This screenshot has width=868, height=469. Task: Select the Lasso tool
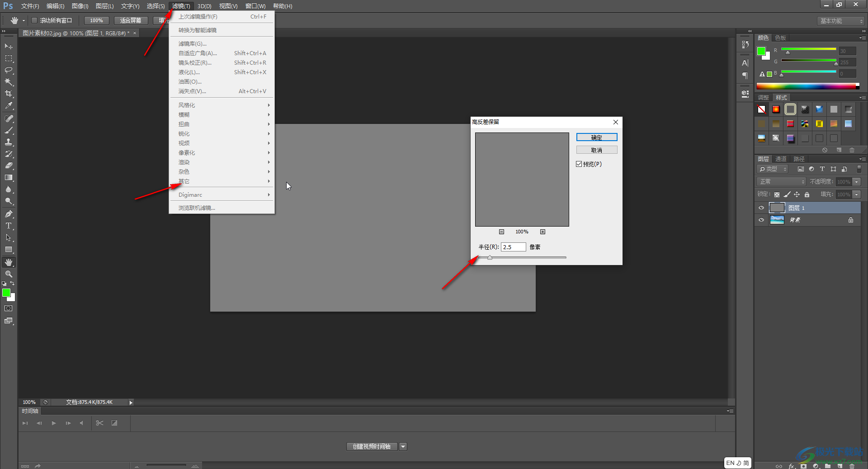pyautogui.click(x=9, y=70)
